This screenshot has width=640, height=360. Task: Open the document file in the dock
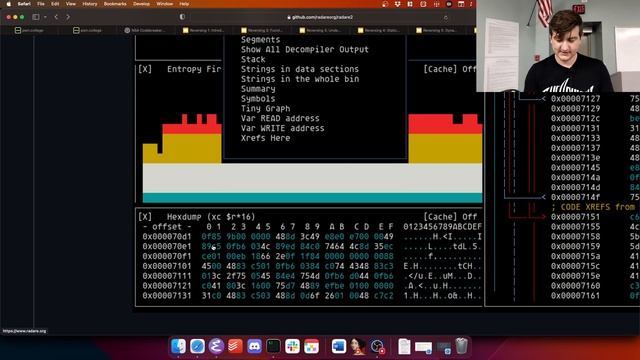point(404,347)
